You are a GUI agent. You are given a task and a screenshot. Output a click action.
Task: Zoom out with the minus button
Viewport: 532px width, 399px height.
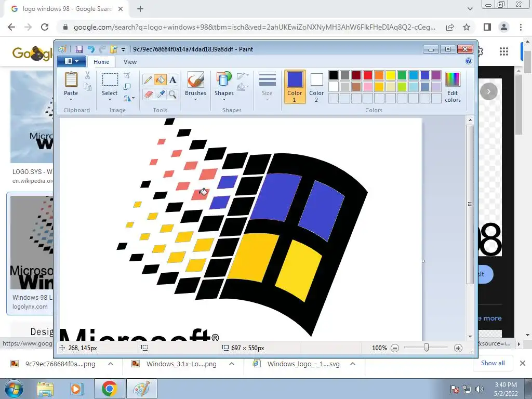395,348
